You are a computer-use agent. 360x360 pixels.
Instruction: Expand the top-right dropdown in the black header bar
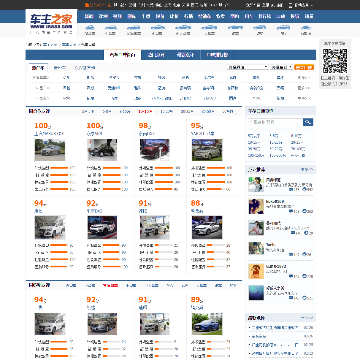(301, 5)
